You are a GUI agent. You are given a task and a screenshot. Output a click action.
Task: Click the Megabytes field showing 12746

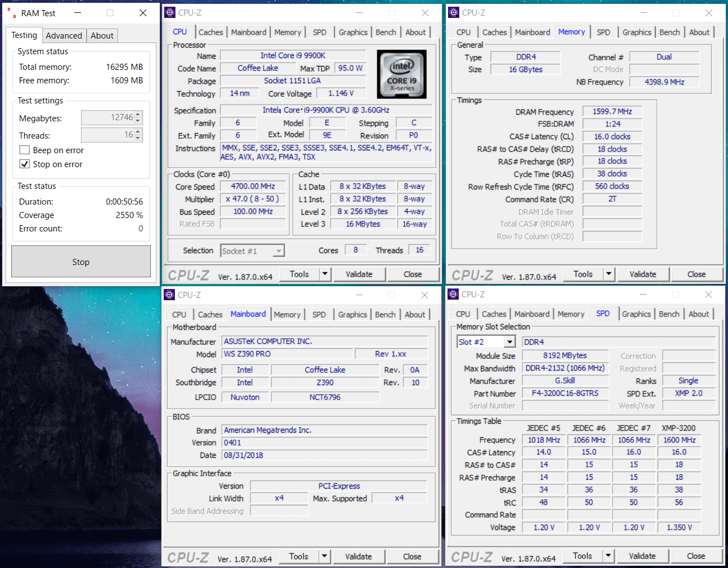[x=108, y=117]
